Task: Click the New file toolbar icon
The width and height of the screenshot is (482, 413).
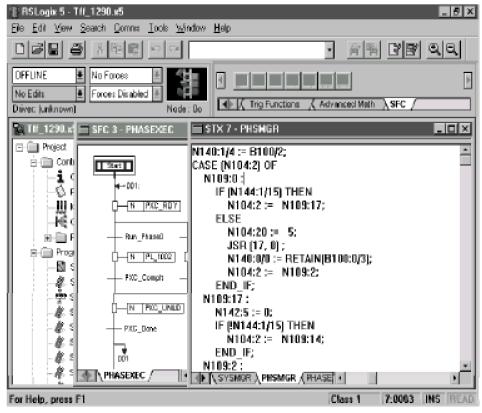Action: click(20, 49)
